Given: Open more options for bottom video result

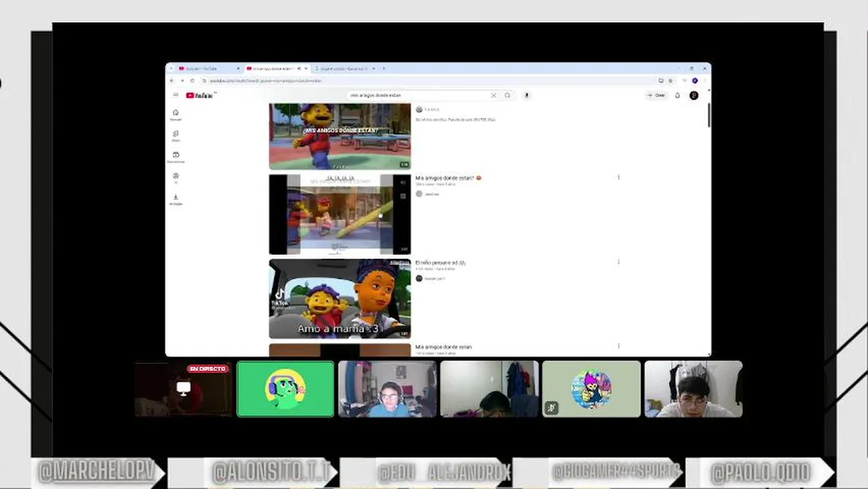Looking at the screenshot, I should point(618,346).
